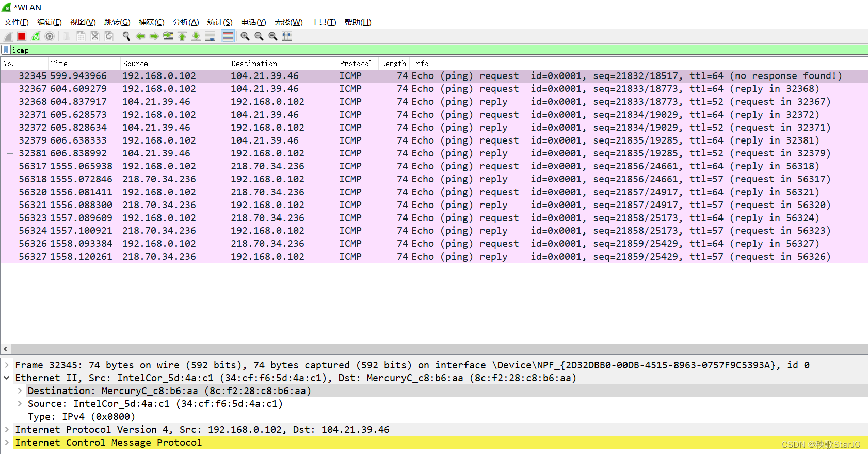Open the 电话(Y) menu
The width and height of the screenshot is (868, 454).
[253, 22]
